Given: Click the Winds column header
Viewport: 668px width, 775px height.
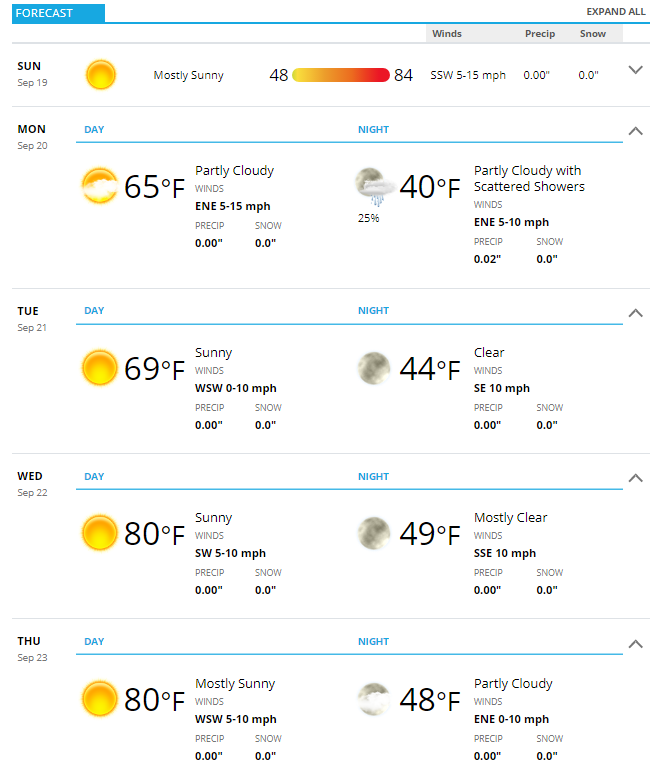Looking at the screenshot, I should [447, 34].
